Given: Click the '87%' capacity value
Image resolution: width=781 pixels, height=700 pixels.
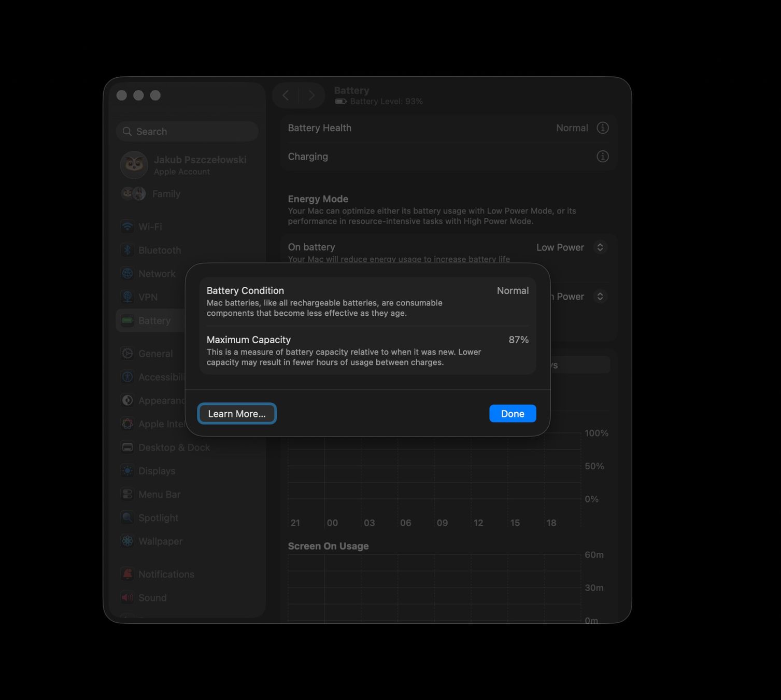Looking at the screenshot, I should 519,340.
